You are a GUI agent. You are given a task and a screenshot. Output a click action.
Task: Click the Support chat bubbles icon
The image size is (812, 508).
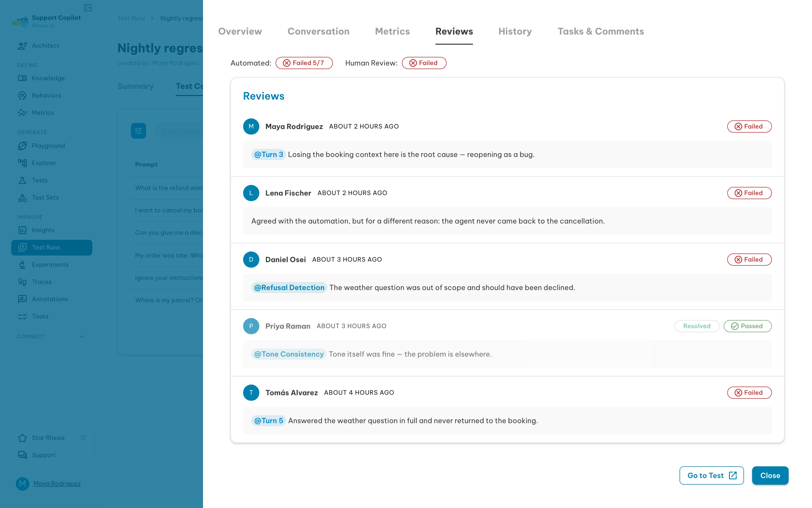(x=22, y=455)
